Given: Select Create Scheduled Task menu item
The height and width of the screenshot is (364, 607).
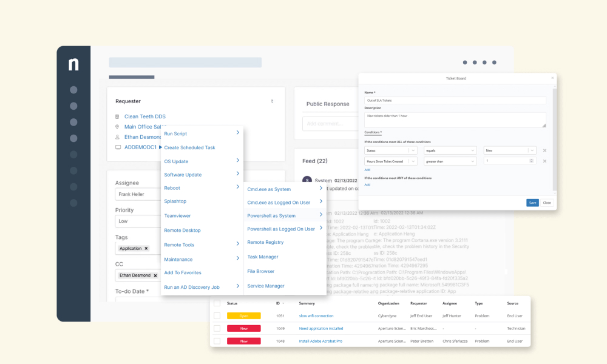Looking at the screenshot, I should tap(189, 148).
